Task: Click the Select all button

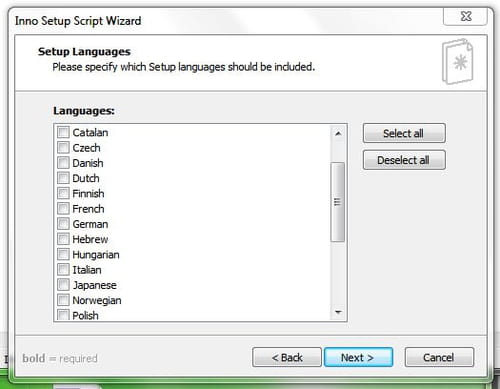Action: [x=404, y=133]
